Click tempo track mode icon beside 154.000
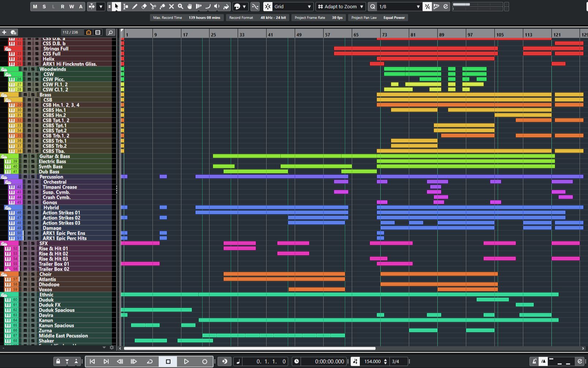Screen dimensions: 588x368 click(x=355, y=361)
